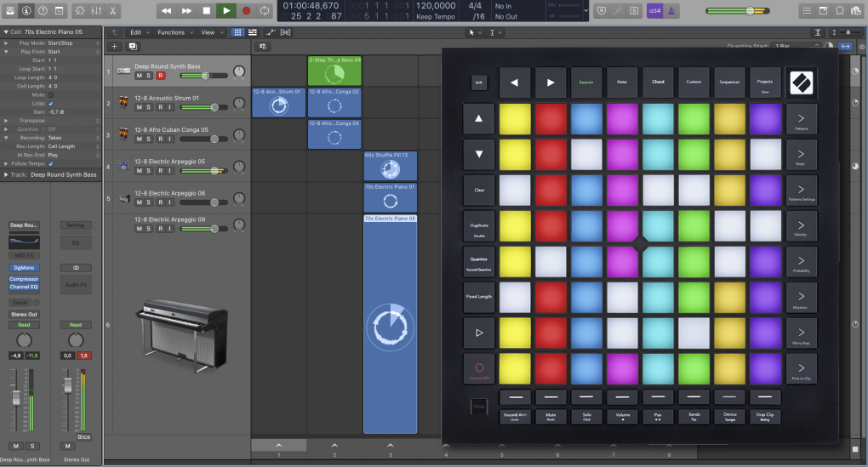Adjust 12-8 Afro Cuban Conga 05 volume slider

pyautogui.click(x=204, y=139)
